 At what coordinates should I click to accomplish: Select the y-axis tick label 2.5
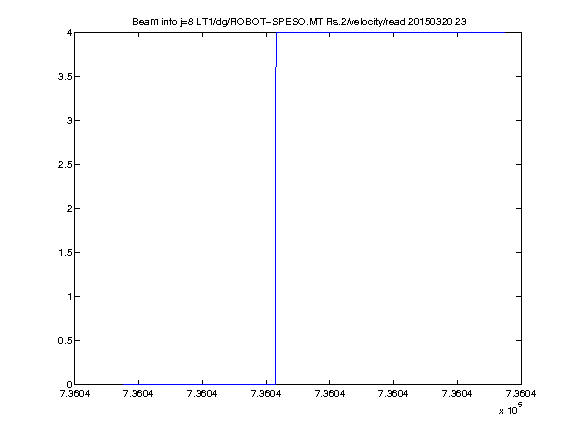[65, 165]
